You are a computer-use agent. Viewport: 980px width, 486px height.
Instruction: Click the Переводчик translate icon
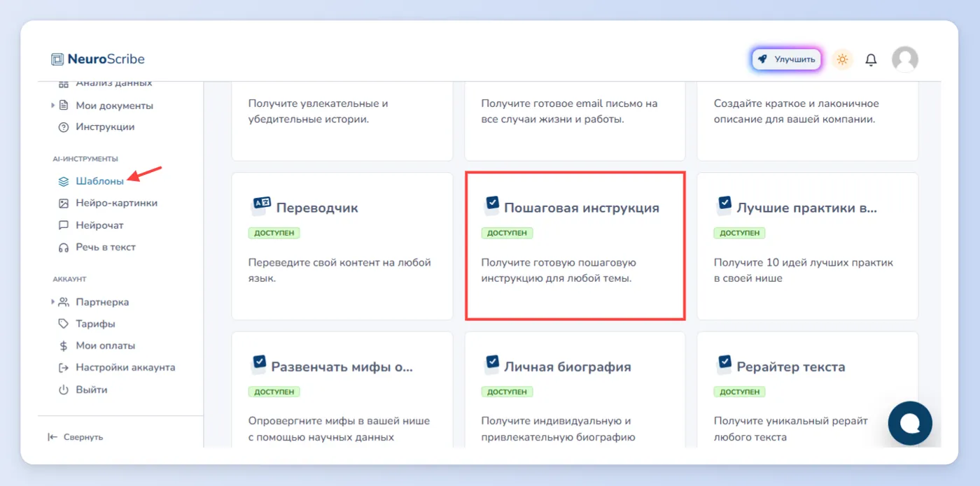[260, 206]
